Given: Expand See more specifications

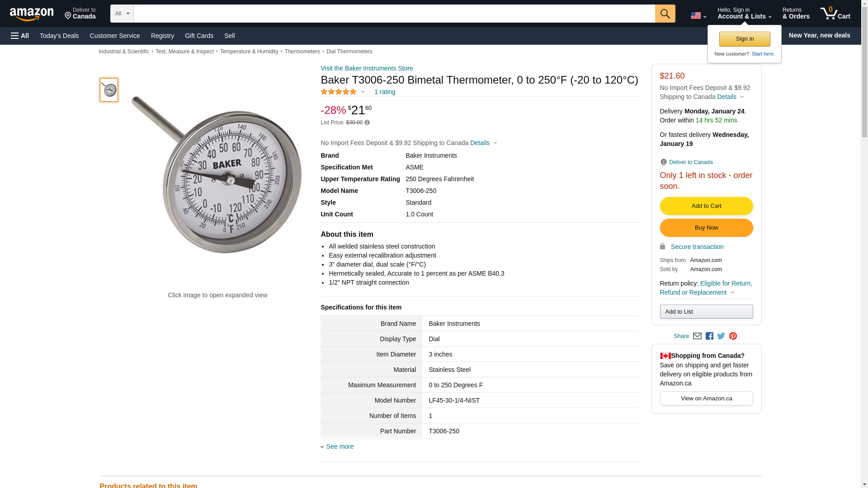Looking at the screenshot, I should point(340,446).
